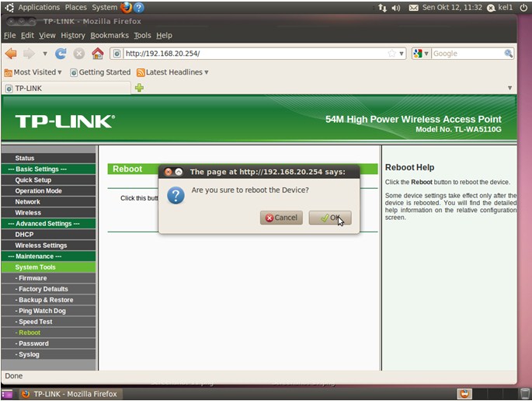Open a new tab with the plus icon
Screen dimensions: 532x401
pos(139,88)
